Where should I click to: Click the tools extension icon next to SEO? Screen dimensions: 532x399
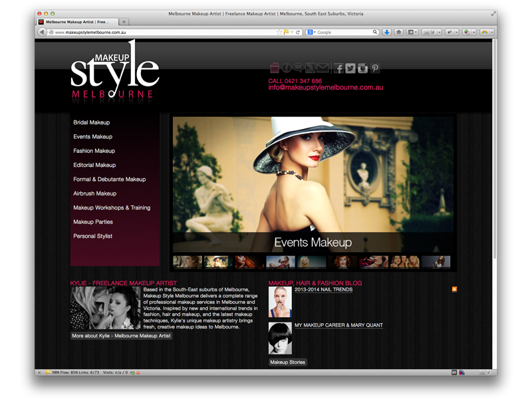click(x=450, y=32)
